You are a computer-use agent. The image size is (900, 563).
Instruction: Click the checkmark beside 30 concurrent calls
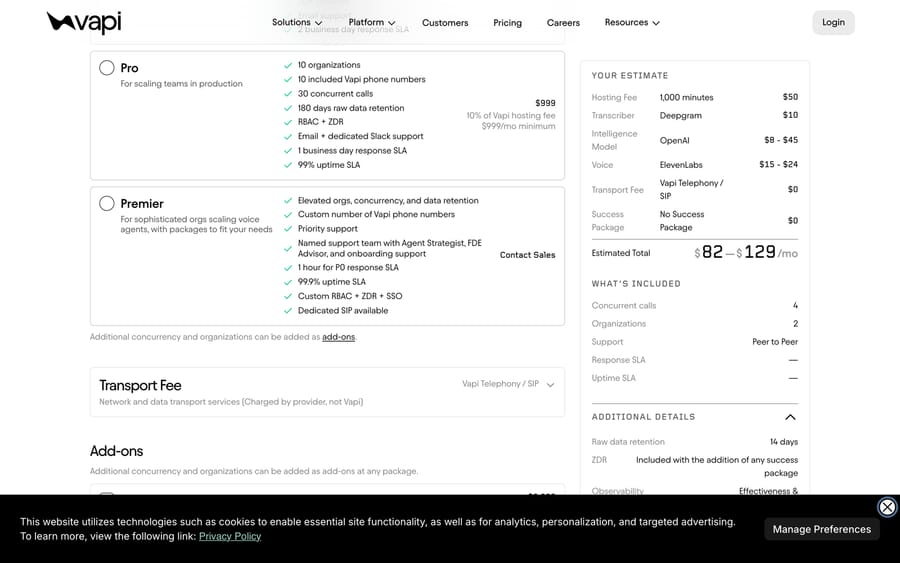pos(288,94)
